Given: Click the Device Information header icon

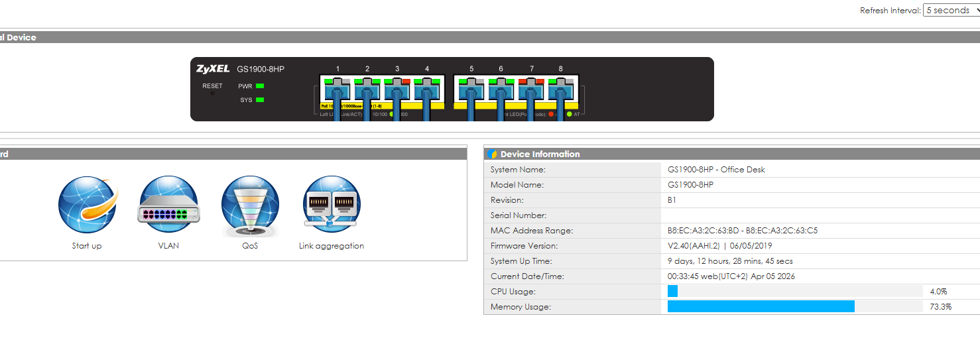Looking at the screenshot, I should point(492,154).
